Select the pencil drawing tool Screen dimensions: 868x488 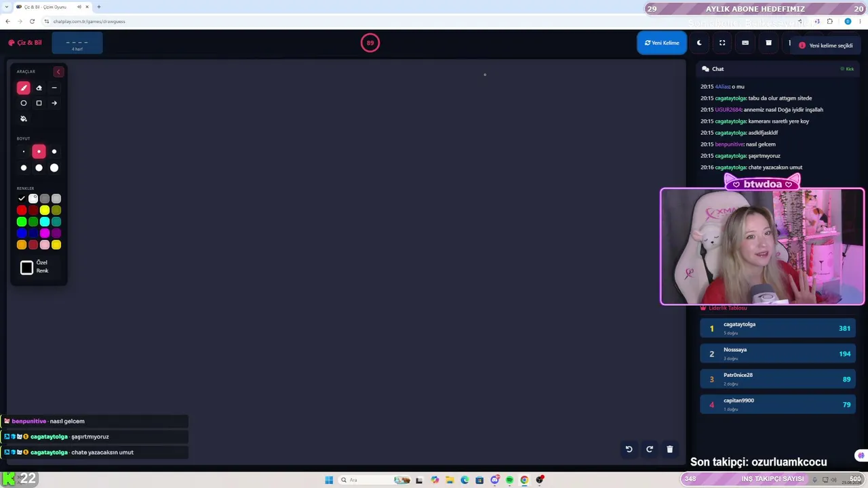24,87
